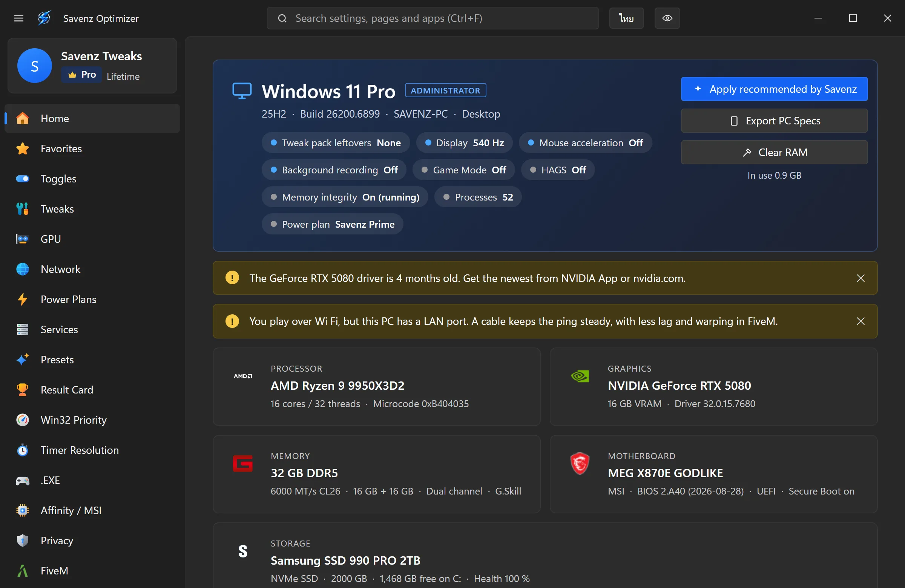The image size is (905, 588).
Task: Open the Home page
Action: pos(92,119)
